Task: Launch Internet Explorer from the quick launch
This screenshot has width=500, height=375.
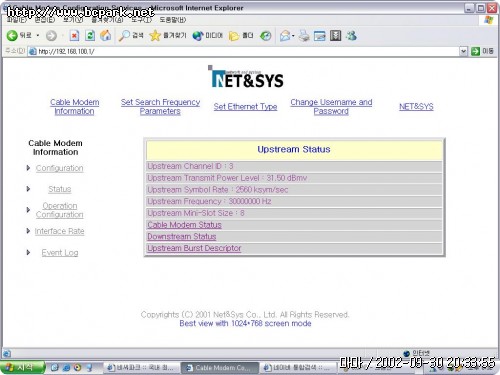Action: (66, 368)
